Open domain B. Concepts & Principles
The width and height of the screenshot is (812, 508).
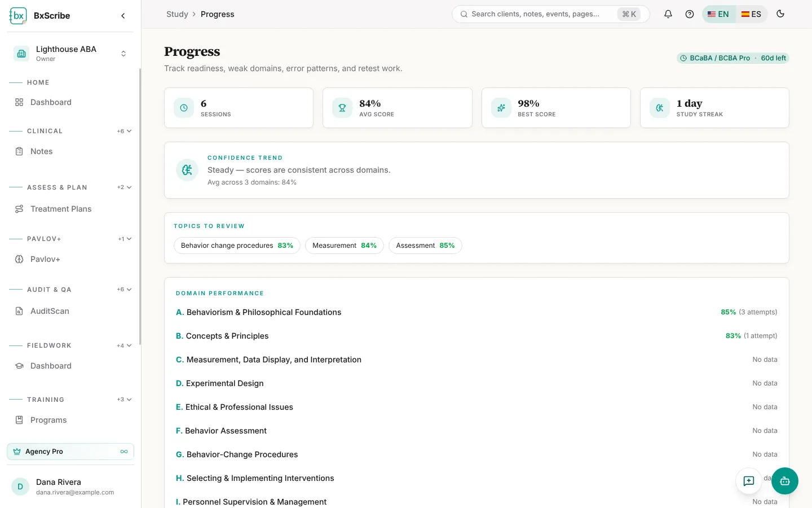[476, 336]
